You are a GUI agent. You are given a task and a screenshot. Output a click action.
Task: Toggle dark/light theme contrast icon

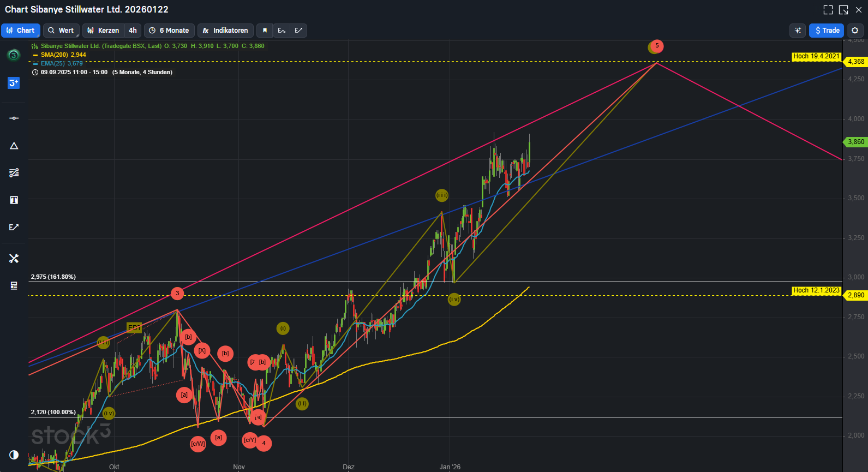point(14,455)
